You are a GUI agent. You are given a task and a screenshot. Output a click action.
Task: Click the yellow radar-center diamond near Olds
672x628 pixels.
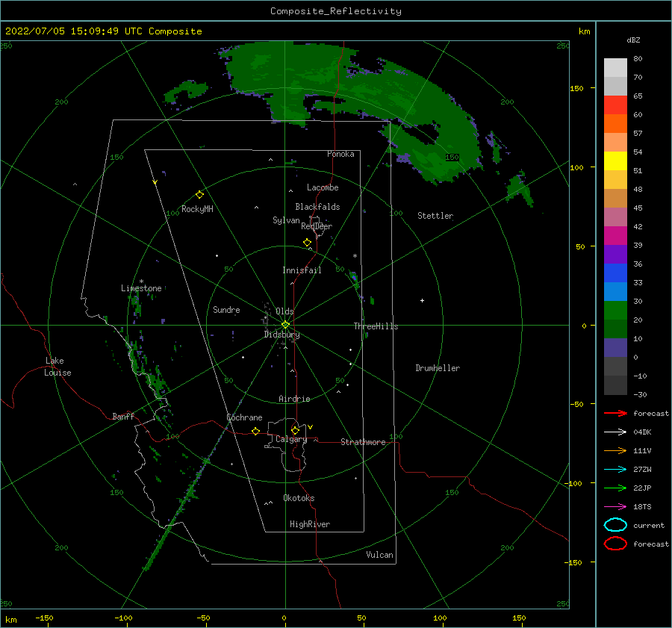click(x=285, y=325)
